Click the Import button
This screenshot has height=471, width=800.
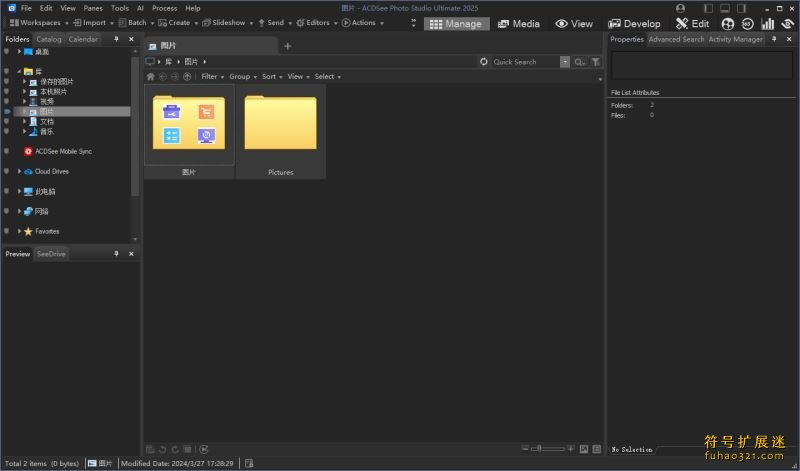93,22
